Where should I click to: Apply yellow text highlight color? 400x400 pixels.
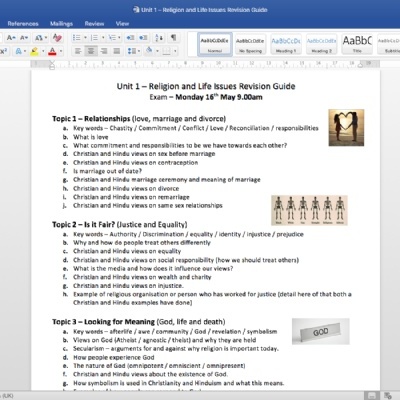click(x=34, y=51)
